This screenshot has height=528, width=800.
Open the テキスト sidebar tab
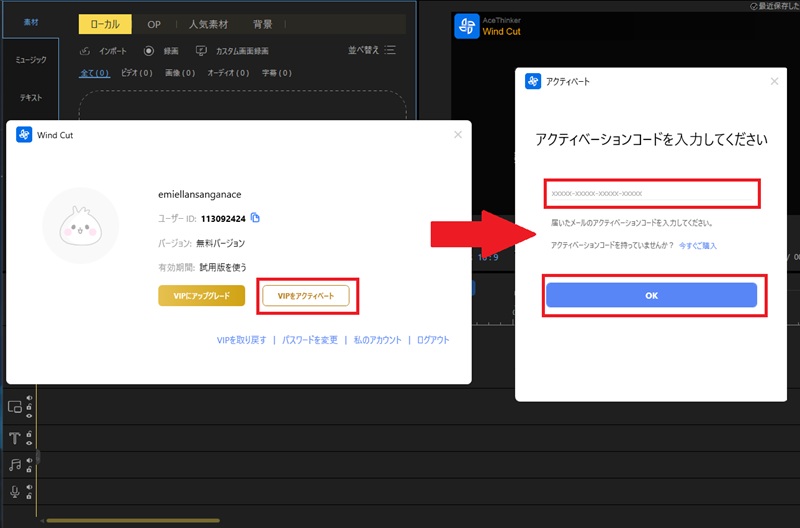coord(31,97)
